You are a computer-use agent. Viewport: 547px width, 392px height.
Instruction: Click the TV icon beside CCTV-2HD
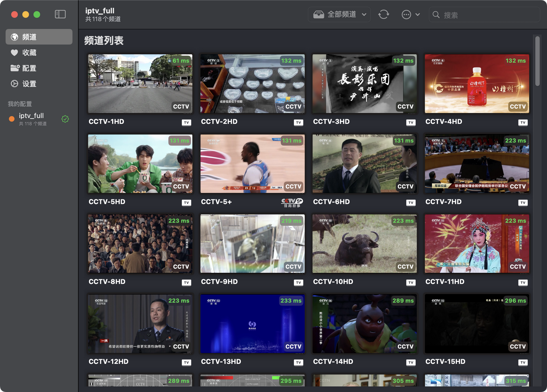coord(299,123)
